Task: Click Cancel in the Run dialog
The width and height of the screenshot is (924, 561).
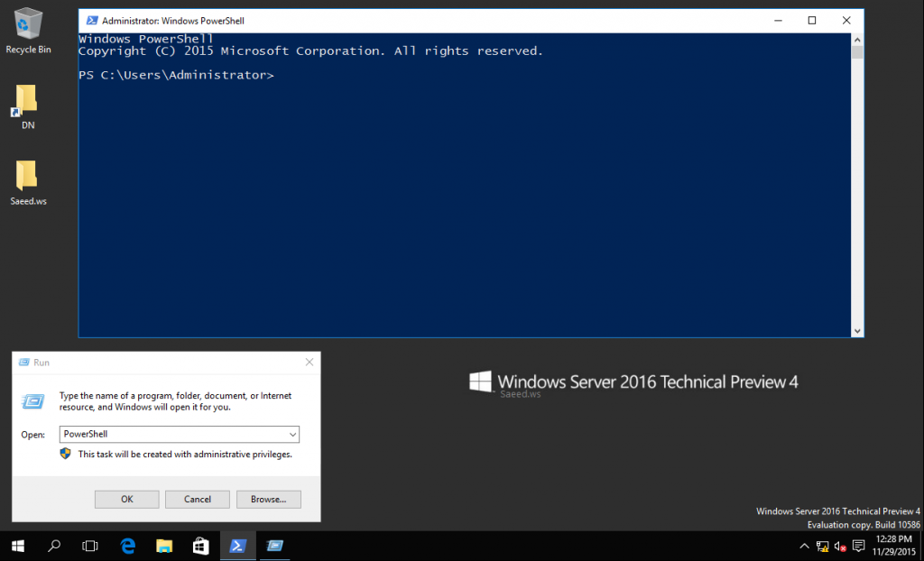Action: (198, 499)
